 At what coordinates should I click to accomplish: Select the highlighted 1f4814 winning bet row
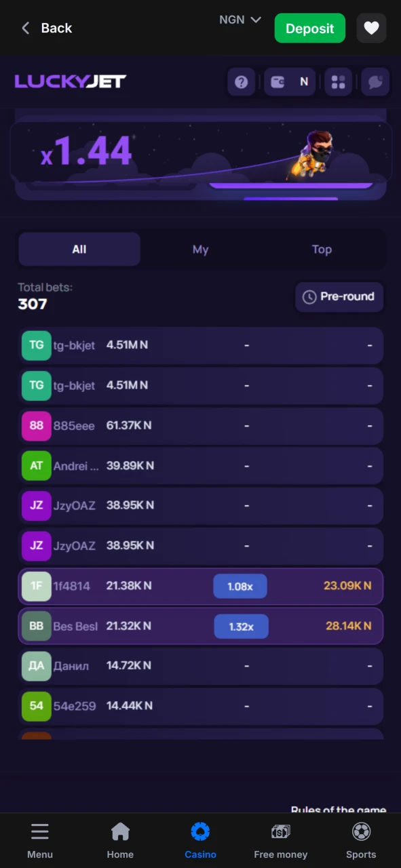(200, 586)
